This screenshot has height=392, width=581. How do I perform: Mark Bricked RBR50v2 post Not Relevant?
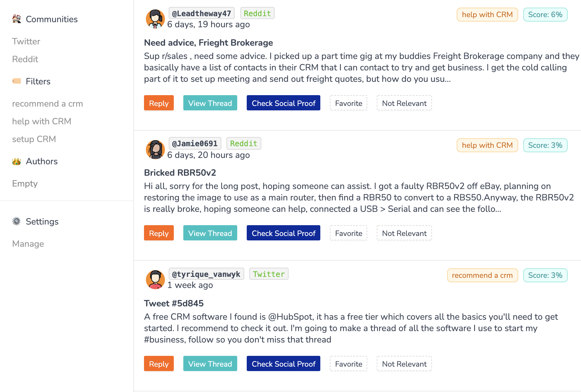[404, 233]
